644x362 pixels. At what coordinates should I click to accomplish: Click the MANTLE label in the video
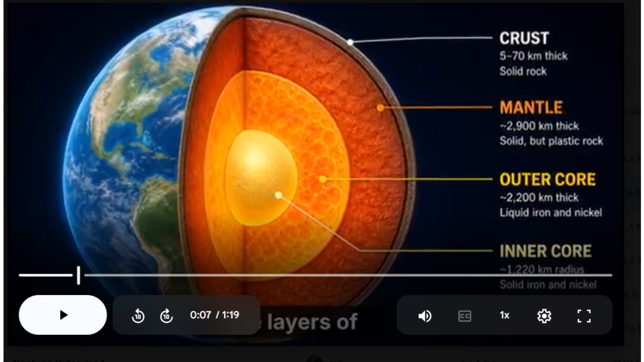pos(531,108)
